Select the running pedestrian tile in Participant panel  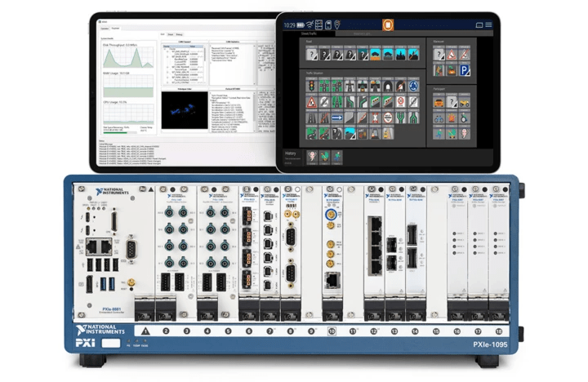coord(439,134)
